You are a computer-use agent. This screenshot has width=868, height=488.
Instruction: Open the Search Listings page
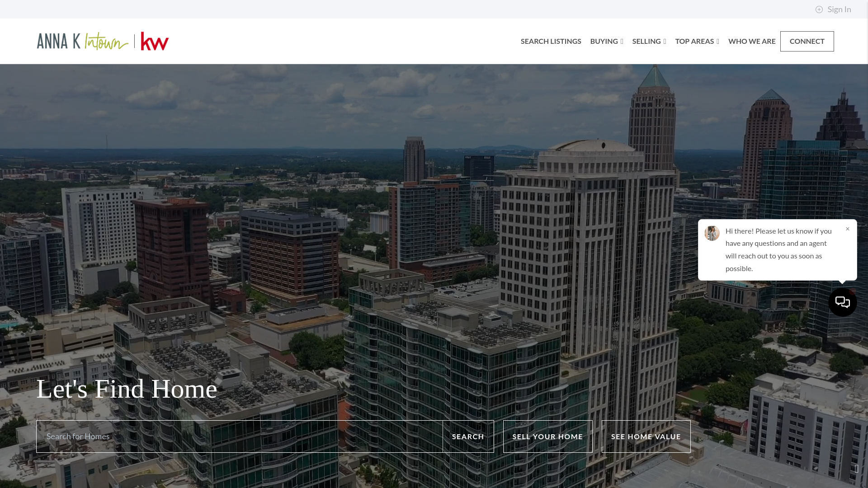click(551, 41)
